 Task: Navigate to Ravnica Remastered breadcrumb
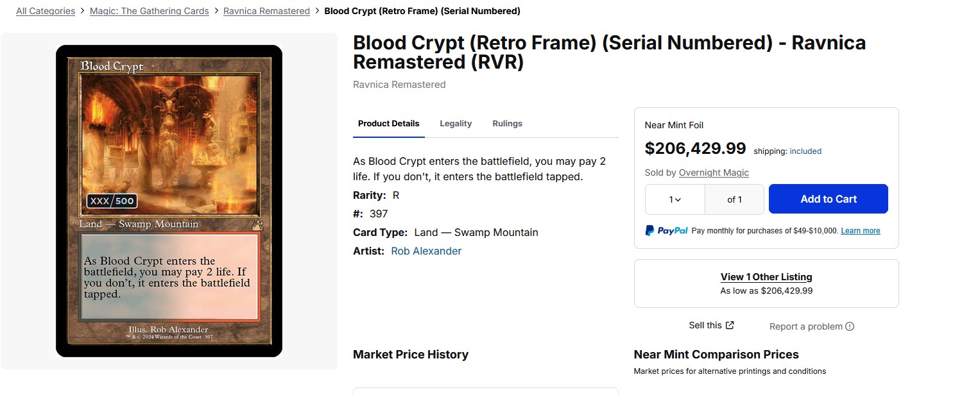coord(266,11)
